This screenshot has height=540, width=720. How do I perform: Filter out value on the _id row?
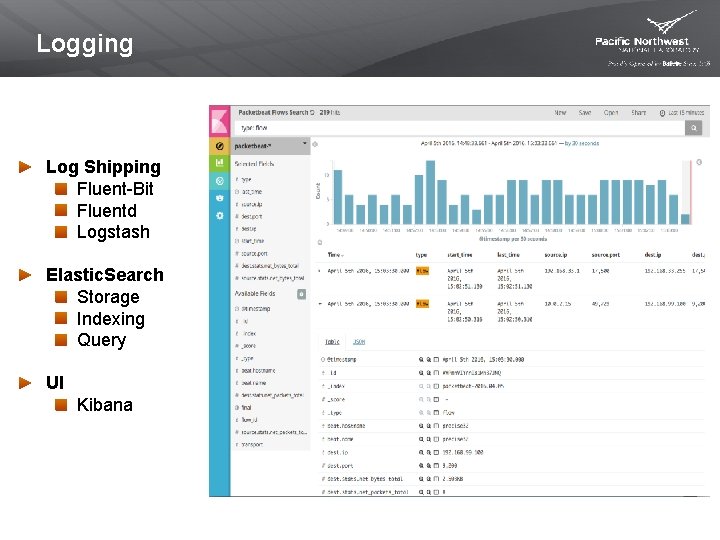pos(428,373)
